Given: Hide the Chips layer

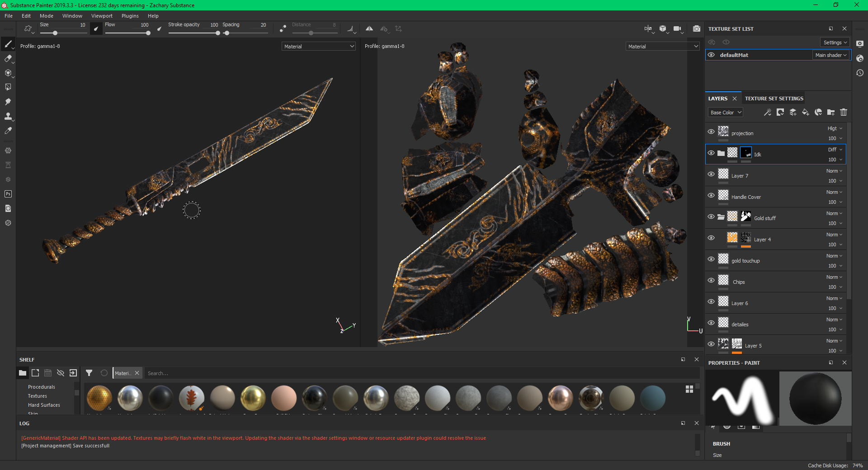Looking at the screenshot, I should click(x=711, y=280).
